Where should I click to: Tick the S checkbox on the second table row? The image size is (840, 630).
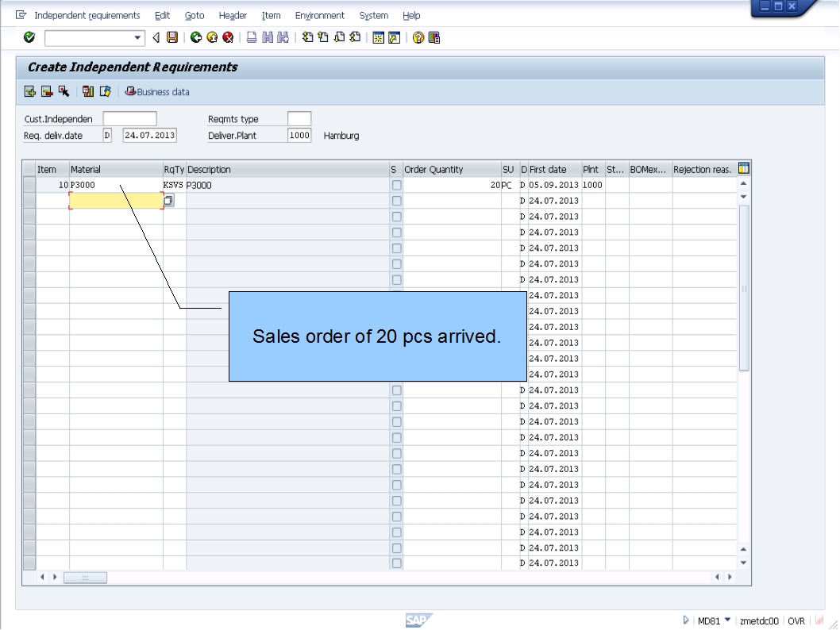click(x=396, y=200)
